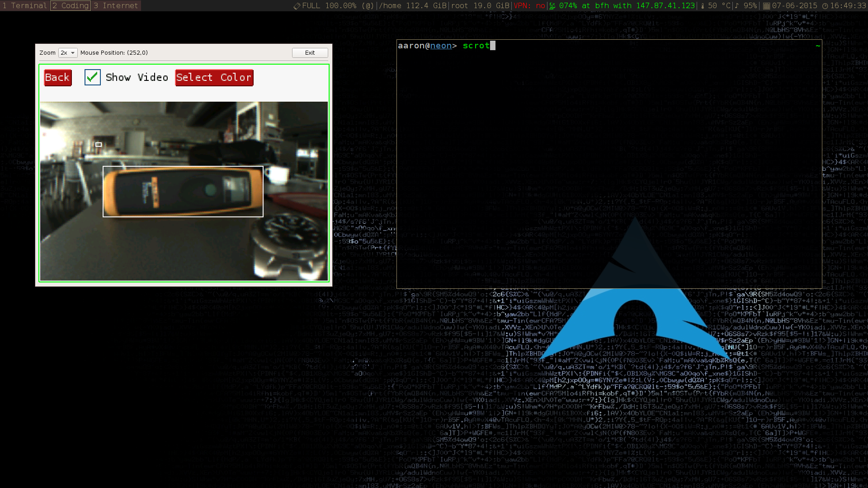Click the calendar date icon
868x488 pixels.
[x=766, y=6]
